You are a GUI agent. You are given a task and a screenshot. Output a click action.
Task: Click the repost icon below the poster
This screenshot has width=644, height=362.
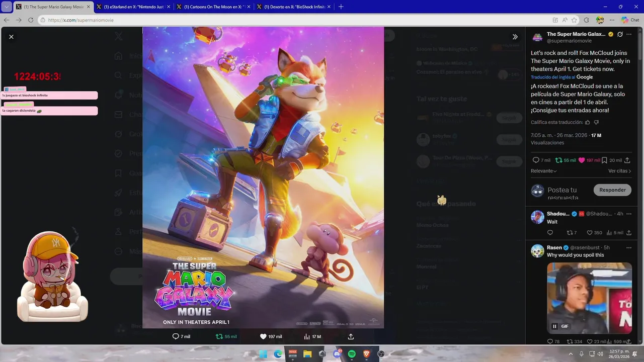(x=219, y=336)
